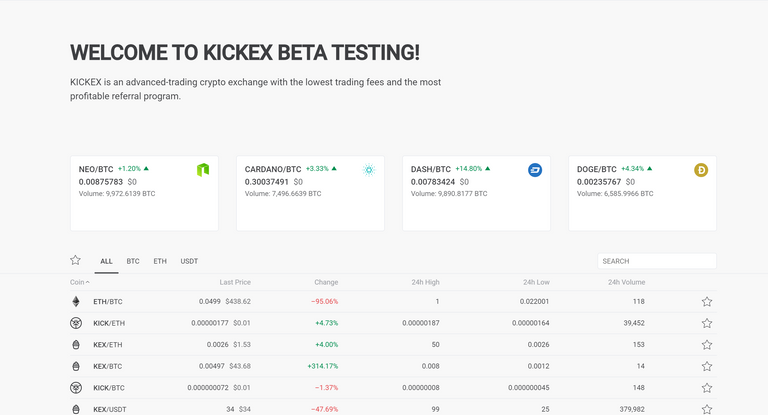Switch to the USDT markets tab

coord(189,261)
